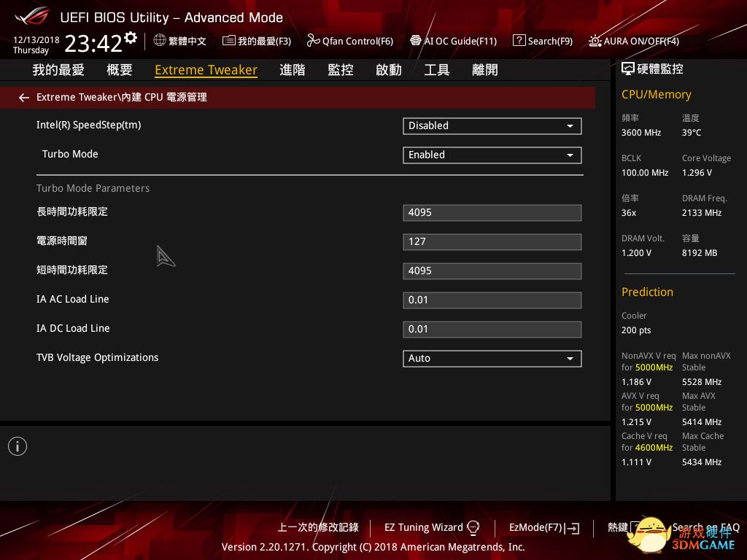Viewport: 747px width, 560px height.
Task: Click the 電源時間窗 input showing 127
Action: 492,242
